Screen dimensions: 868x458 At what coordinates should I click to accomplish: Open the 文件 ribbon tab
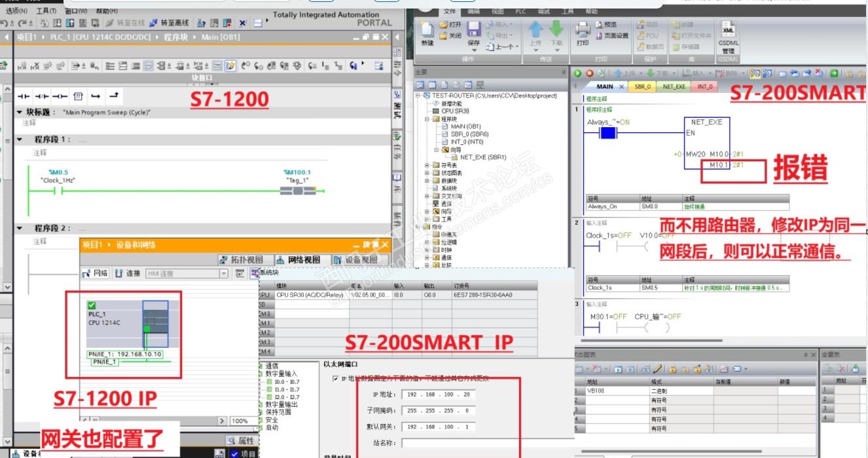point(450,12)
